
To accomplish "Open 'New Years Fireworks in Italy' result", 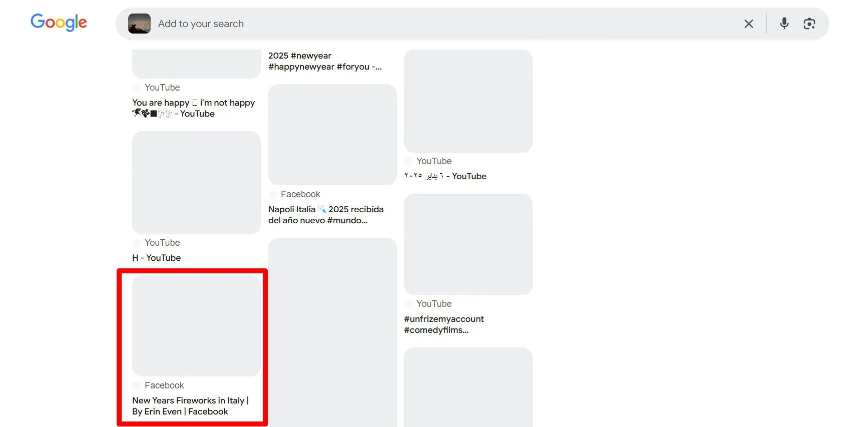I will (191, 406).
